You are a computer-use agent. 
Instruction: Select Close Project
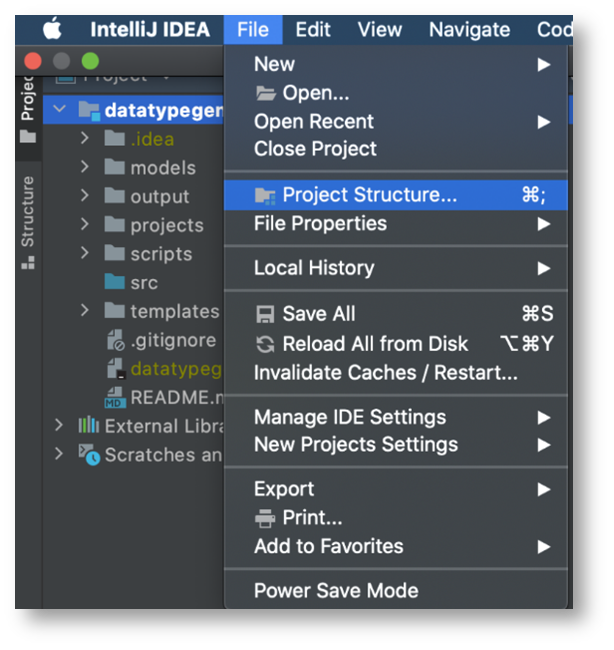[x=396, y=149]
